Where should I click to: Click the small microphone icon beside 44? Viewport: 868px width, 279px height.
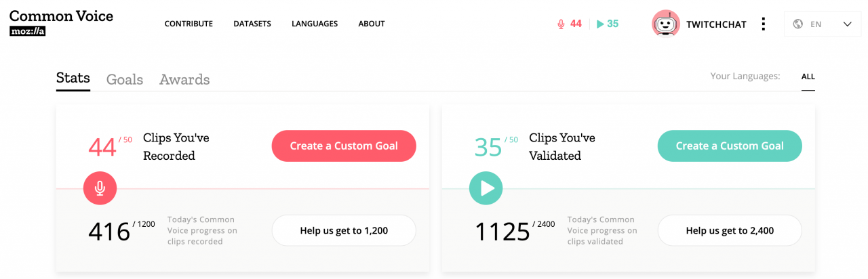[561, 24]
